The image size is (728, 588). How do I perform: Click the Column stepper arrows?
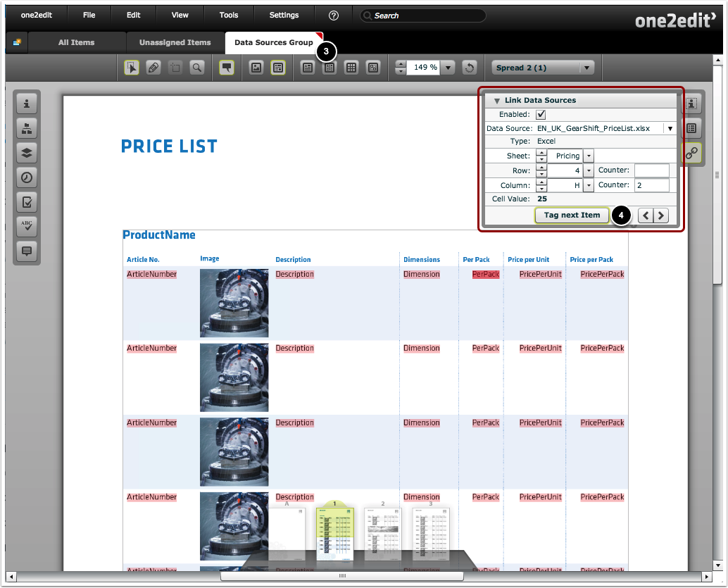click(x=541, y=186)
